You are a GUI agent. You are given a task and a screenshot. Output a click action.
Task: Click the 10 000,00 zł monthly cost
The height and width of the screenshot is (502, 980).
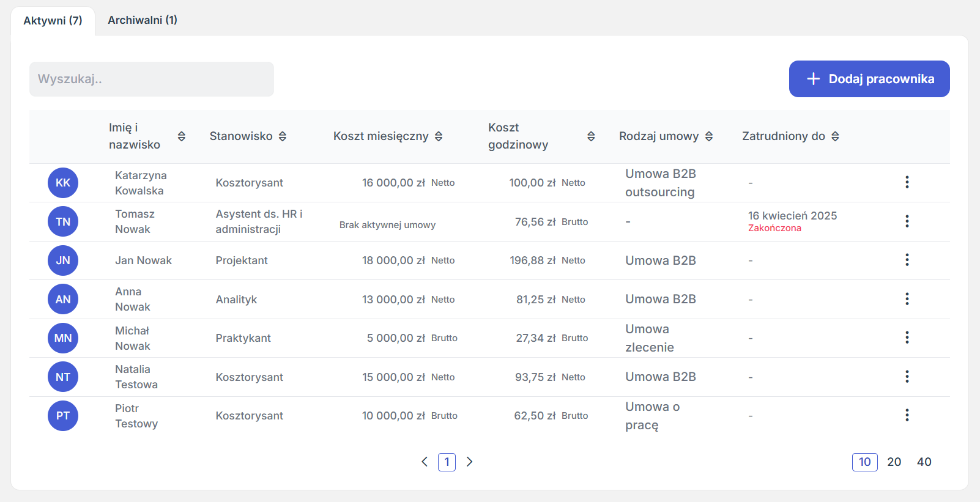coord(393,416)
